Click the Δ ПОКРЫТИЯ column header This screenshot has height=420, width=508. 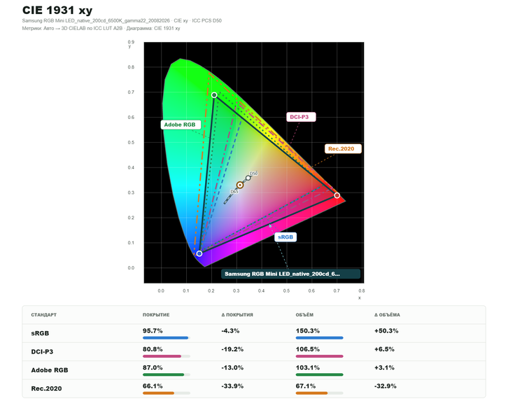[x=237, y=315]
